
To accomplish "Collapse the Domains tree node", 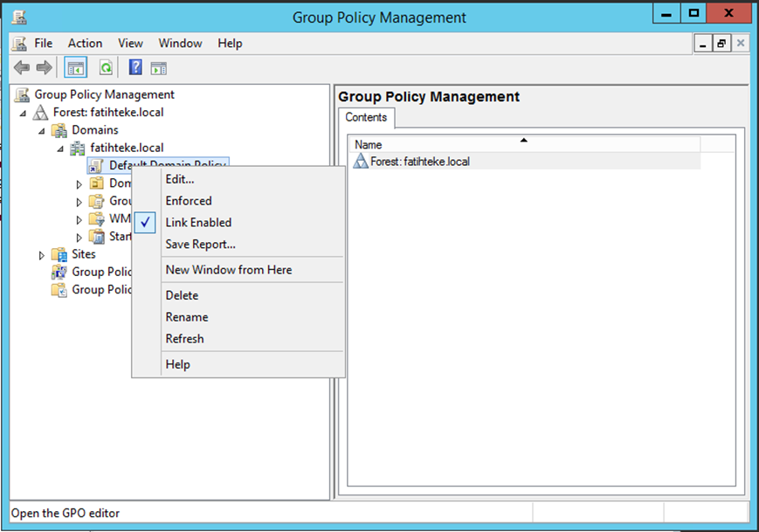I will point(42,131).
